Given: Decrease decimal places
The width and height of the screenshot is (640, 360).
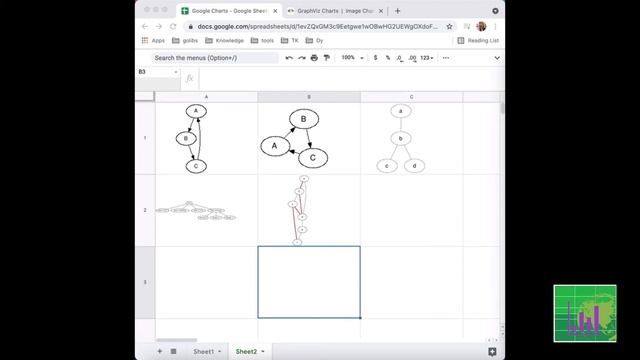Looking at the screenshot, I should 400,58.
